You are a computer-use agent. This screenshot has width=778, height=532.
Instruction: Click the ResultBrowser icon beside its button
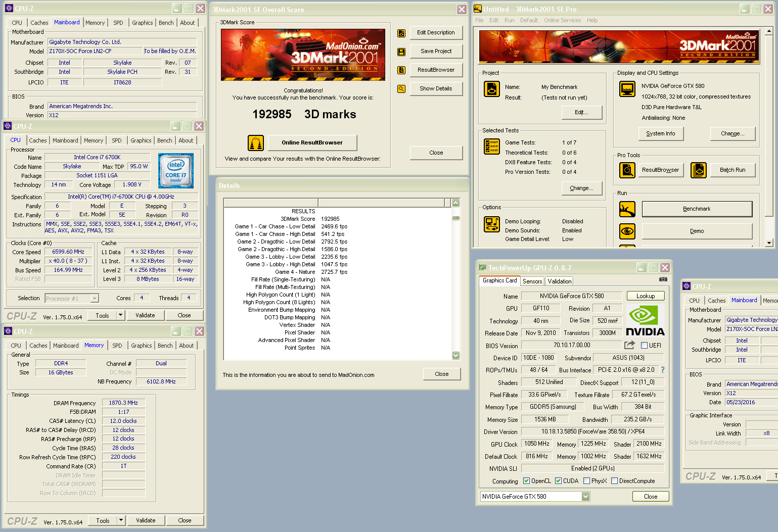[x=401, y=70]
